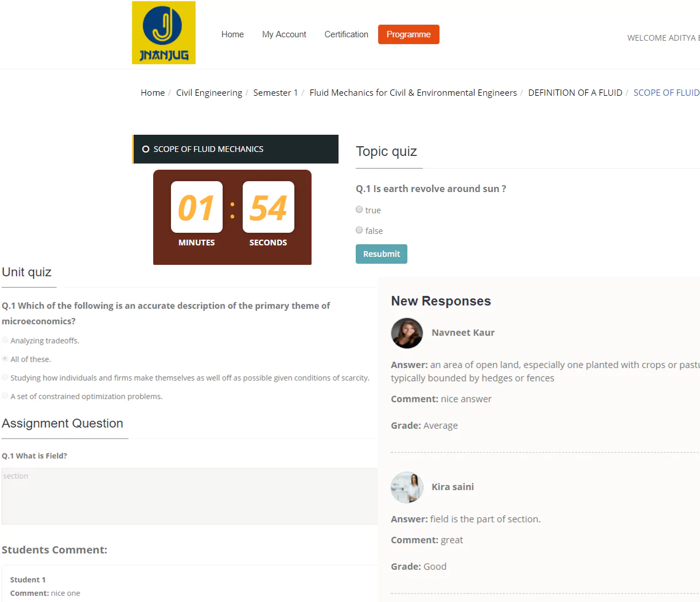This screenshot has height=602, width=700.
Task: Click 'Comment: great' text
Action: click(x=426, y=540)
